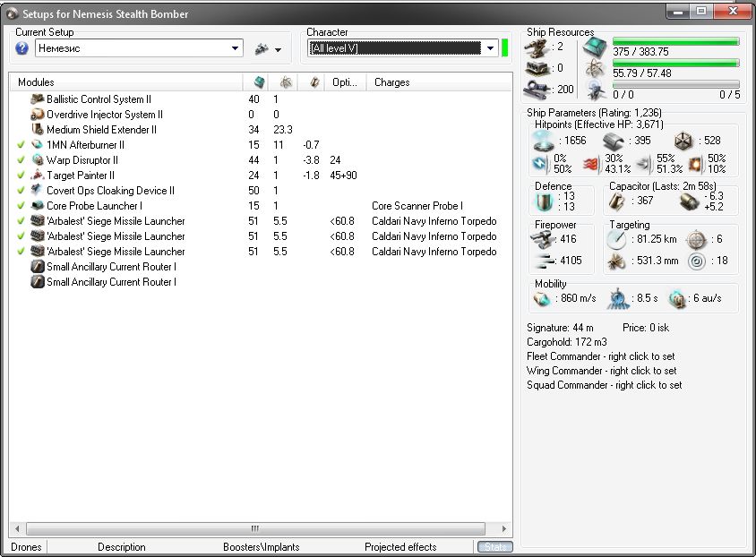Click Squad Commander - right click to set

pyautogui.click(x=604, y=385)
